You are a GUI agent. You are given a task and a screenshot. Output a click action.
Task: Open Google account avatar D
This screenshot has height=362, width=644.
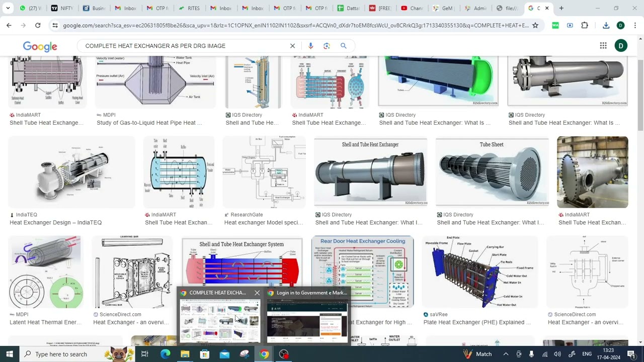[x=621, y=46]
